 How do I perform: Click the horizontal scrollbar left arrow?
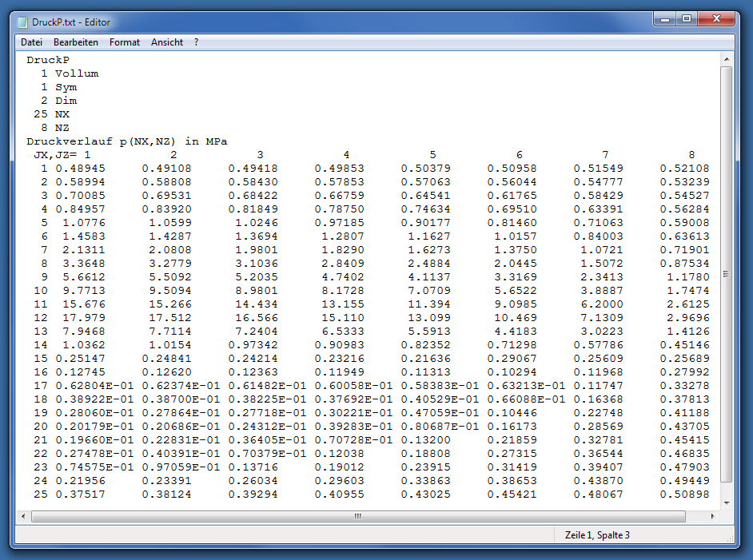tap(23, 516)
